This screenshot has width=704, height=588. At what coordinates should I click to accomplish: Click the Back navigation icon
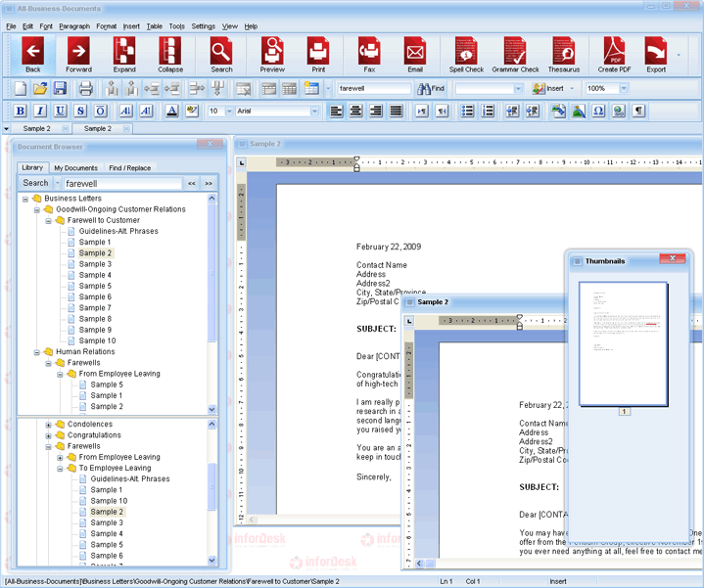[x=32, y=55]
